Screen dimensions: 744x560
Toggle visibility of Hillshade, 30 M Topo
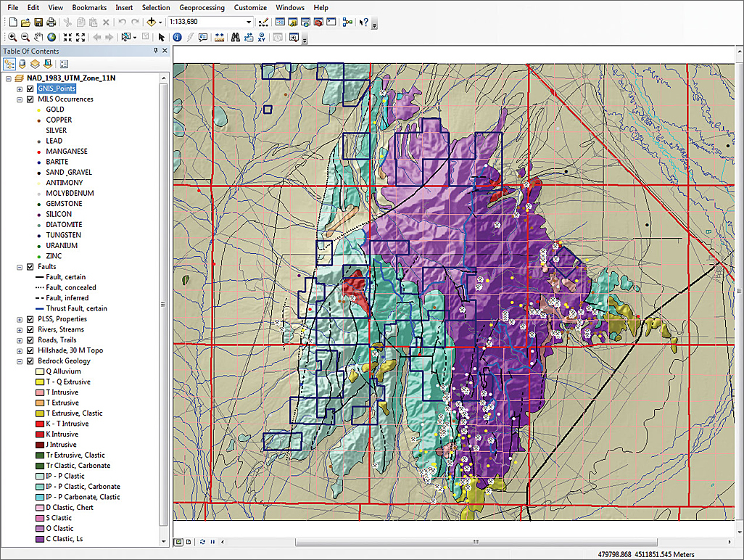tap(30, 350)
